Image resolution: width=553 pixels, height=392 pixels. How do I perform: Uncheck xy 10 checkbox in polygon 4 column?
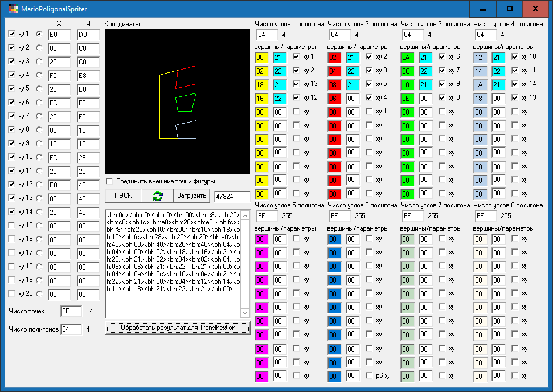click(x=515, y=56)
